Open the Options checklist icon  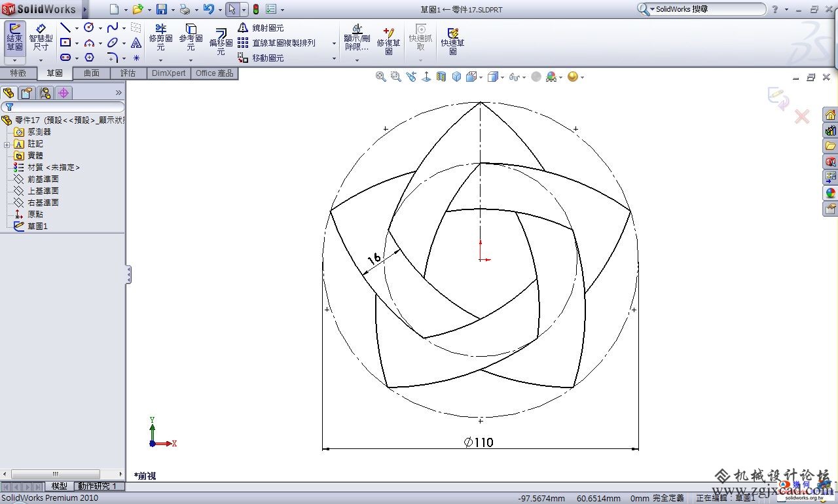coord(271,9)
